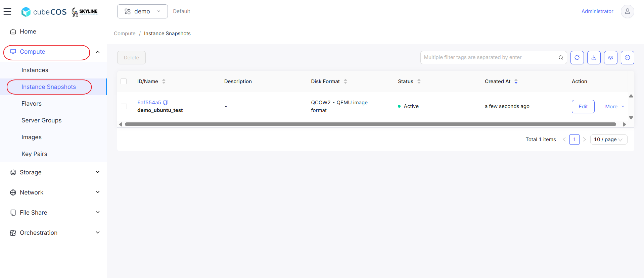644x278 pixels.
Task: Open the eye column-visibility icon
Action: pos(610,58)
